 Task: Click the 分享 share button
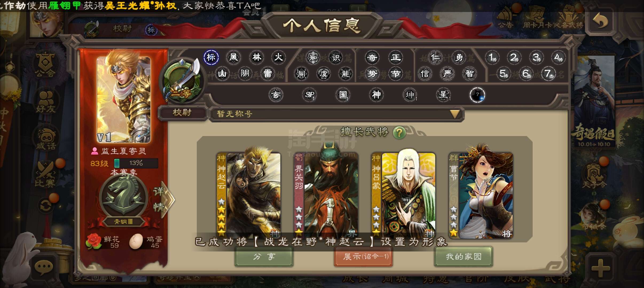click(264, 257)
